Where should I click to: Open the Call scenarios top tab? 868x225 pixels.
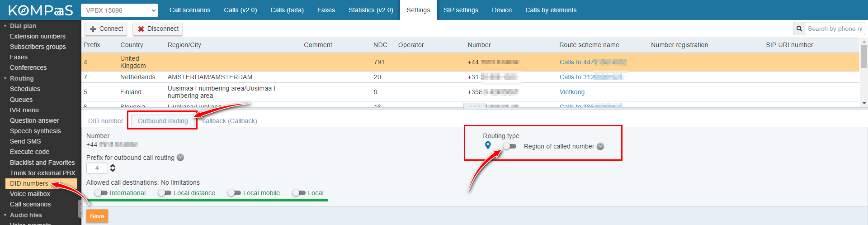190,10
